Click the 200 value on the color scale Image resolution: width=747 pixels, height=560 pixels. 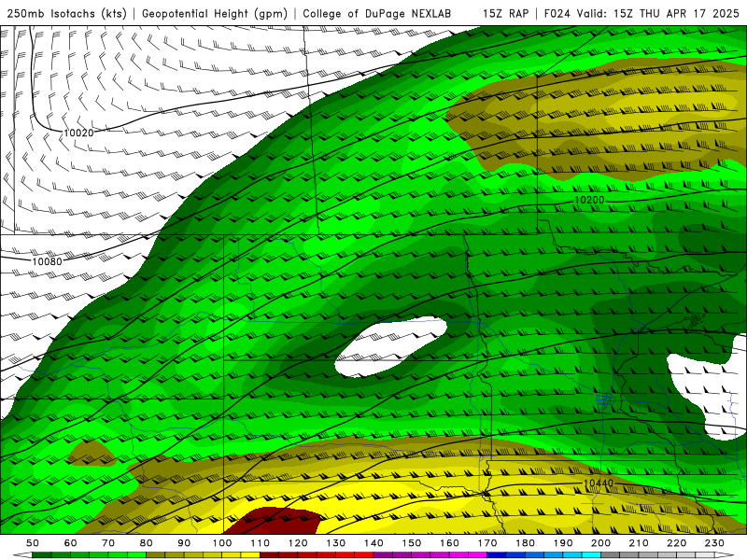click(600, 543)
